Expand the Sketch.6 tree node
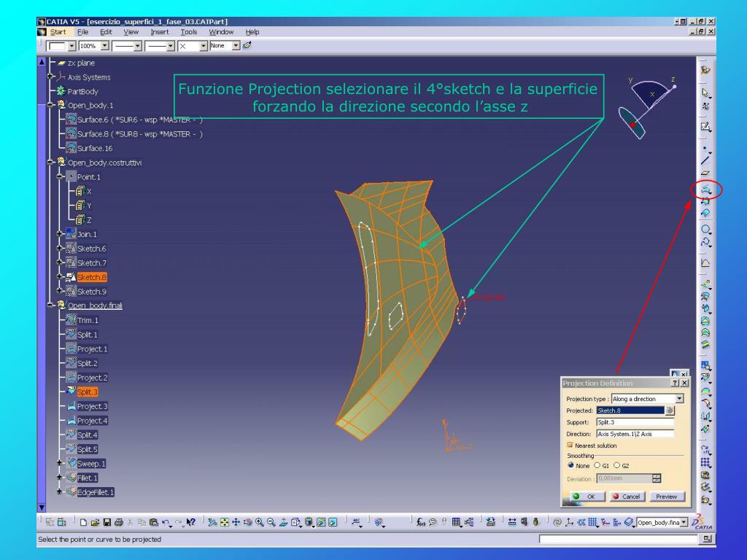This screenshot has height=560, width=747. tap(60, 248)
